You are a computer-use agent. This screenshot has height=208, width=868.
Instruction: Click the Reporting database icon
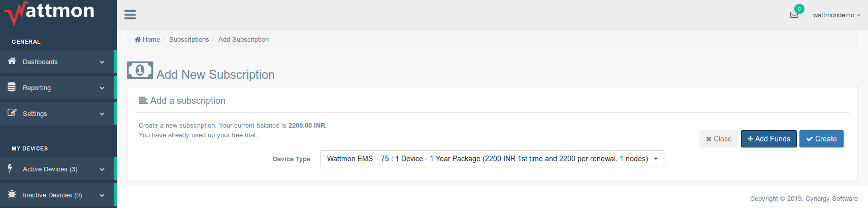click(12, 87)
